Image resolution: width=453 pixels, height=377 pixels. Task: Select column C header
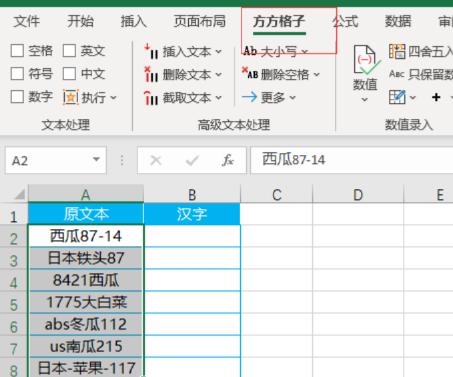click(x=276, y=194)
